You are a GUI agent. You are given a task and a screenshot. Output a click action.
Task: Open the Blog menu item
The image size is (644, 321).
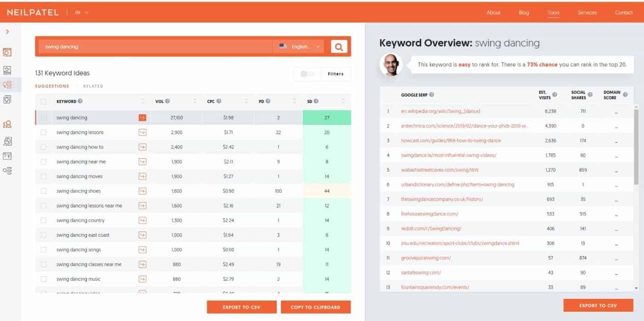click(523, 12)
